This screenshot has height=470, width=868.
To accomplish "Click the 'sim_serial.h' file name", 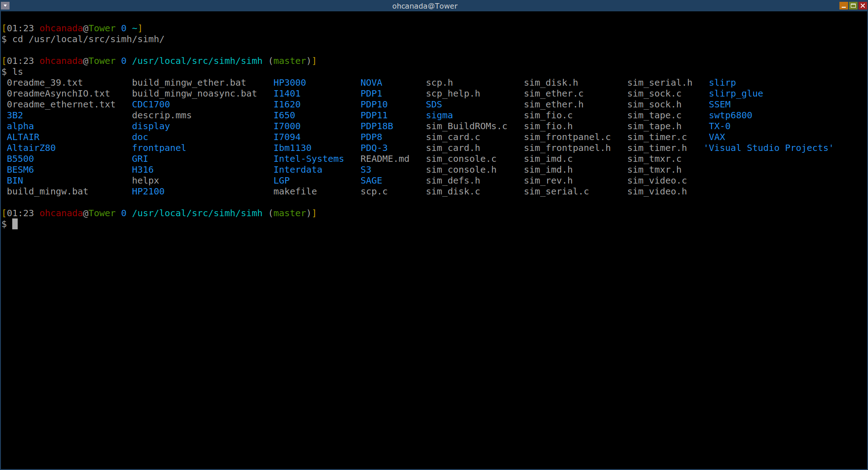I will coord(660,83).
